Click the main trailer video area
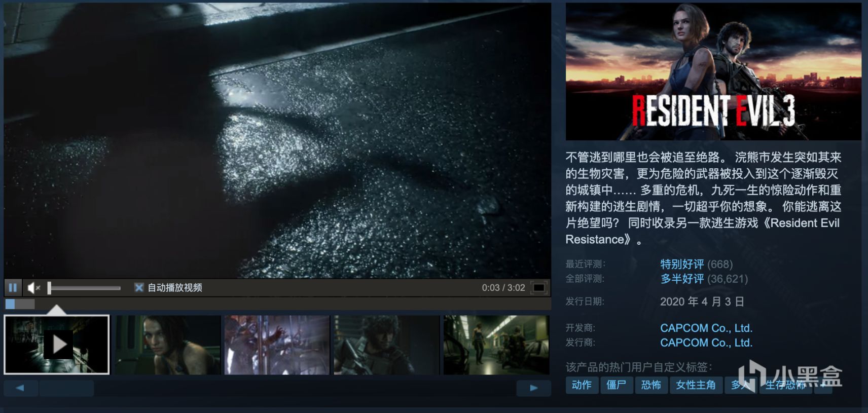This screenshot has width=868, height=413. (x=277, y=140)
